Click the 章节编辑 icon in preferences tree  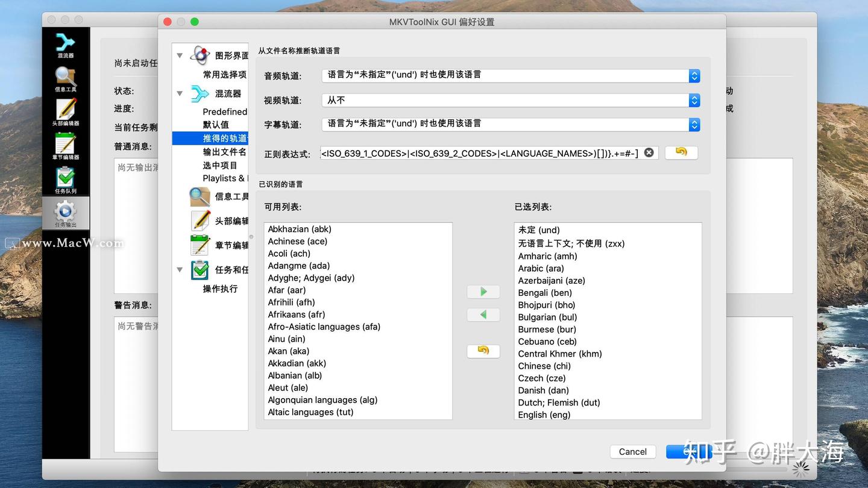tap(200, 245)
